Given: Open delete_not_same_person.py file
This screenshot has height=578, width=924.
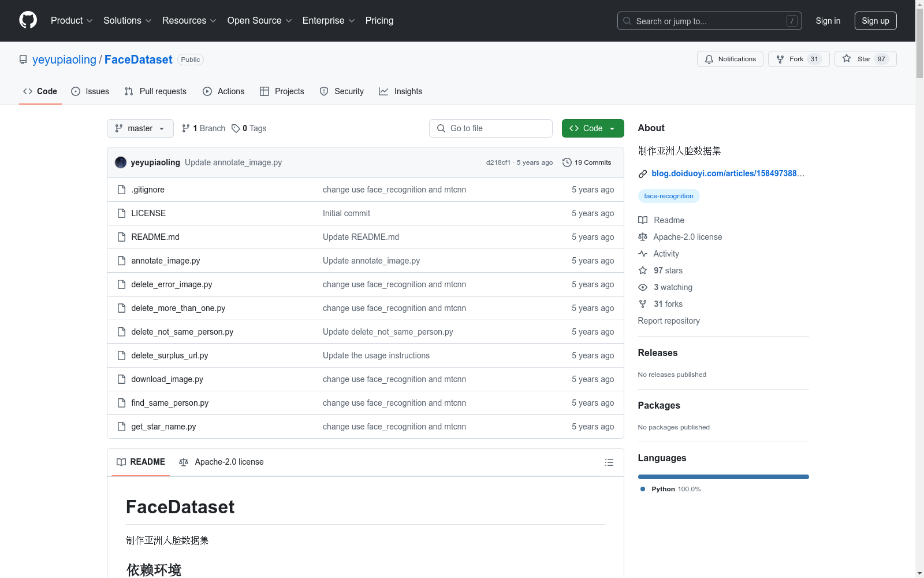Looking at the screenshot, I should (182, 332).
